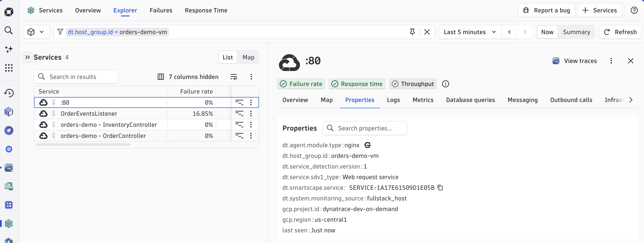Open the history clock icon in sidebar
The image size is (644, 243).
[x=9, y=93]
